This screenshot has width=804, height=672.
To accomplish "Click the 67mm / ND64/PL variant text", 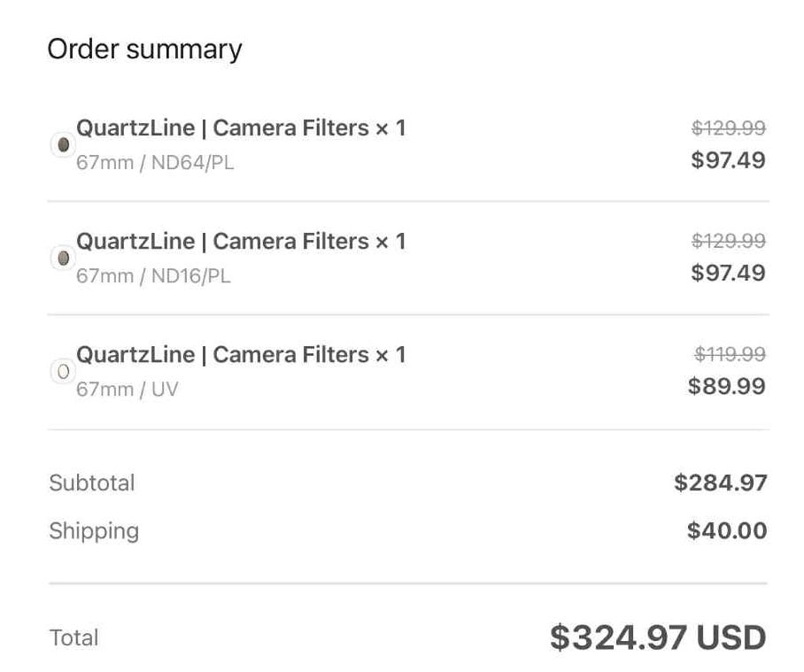I will pyautogui.click(x=155, y=163).
